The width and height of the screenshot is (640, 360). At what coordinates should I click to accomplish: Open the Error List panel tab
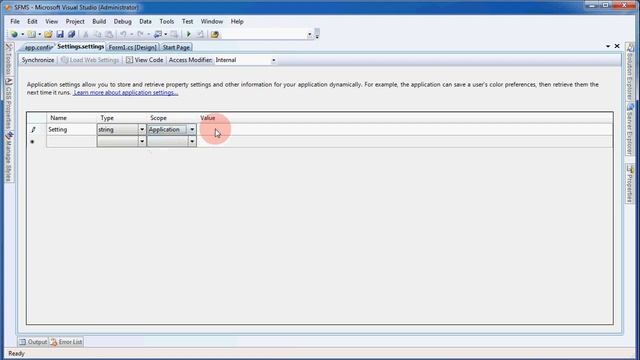[x=67, y=342]
